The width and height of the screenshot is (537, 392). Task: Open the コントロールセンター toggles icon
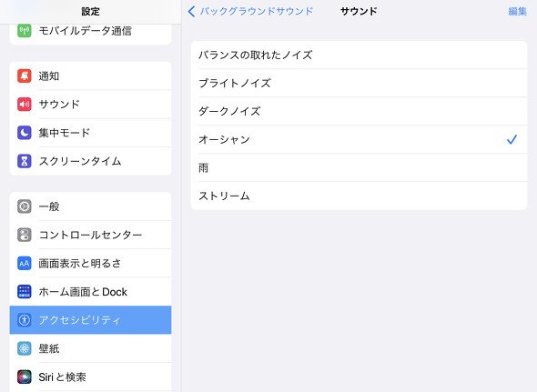[25, 235]
